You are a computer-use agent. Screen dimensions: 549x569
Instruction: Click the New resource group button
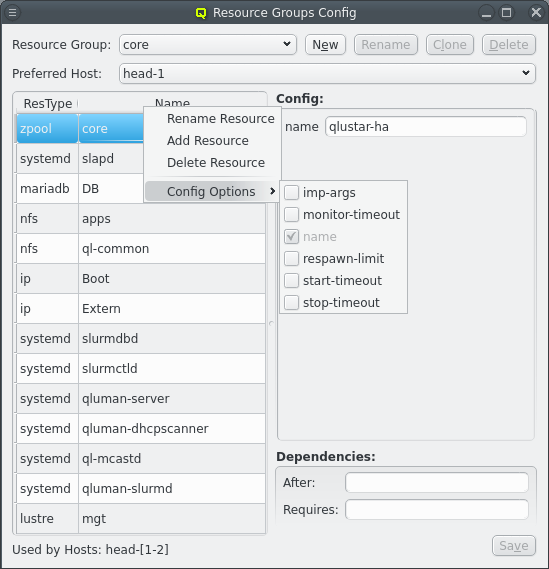(325, 45)
